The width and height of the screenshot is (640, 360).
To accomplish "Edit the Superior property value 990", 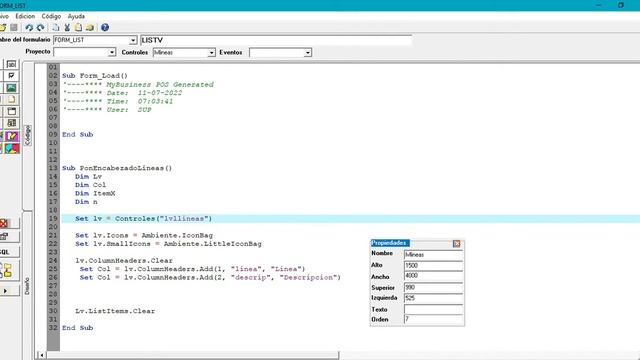I will 433,287.
